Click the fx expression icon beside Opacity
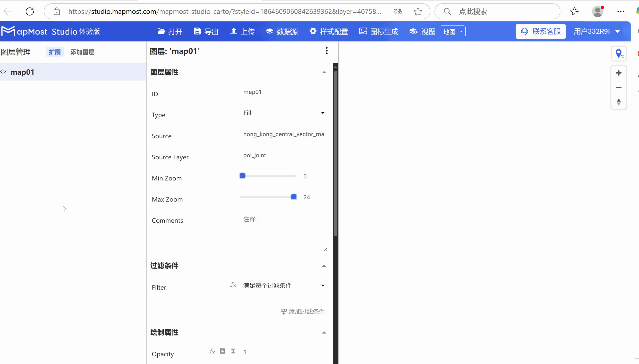639x364 pixels. (212, 351)
